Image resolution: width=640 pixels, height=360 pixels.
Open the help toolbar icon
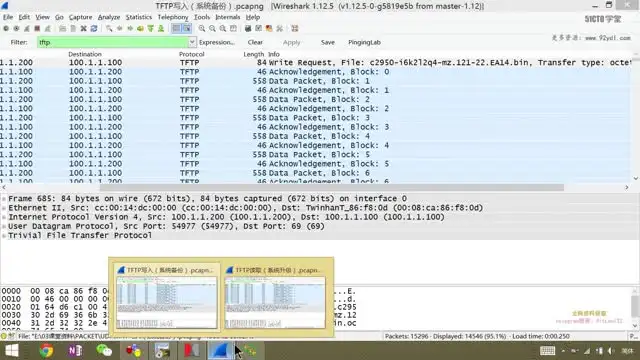click(x=295, y=29)
